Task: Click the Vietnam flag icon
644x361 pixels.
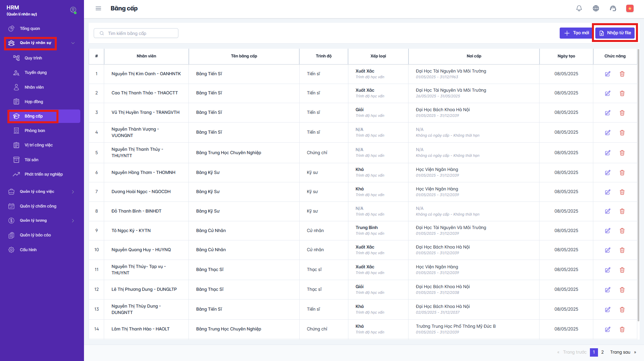Action: (x=630, y=8)
